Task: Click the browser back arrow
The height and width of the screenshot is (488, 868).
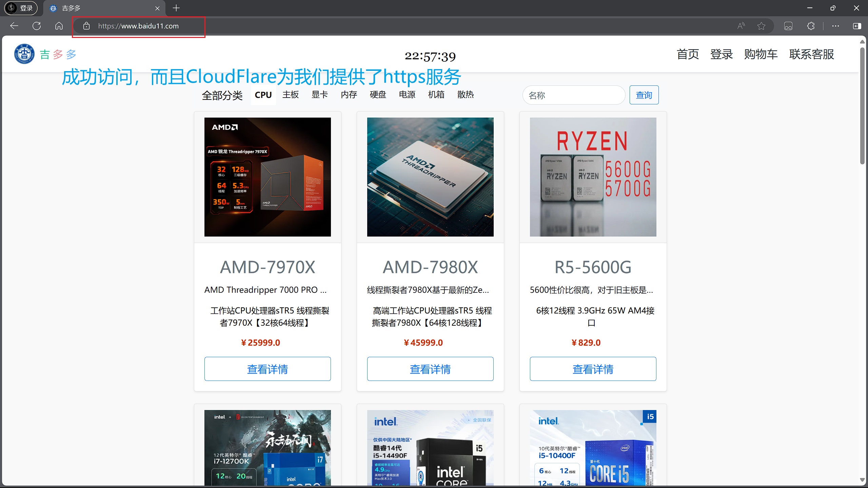Action: (14, 26)
